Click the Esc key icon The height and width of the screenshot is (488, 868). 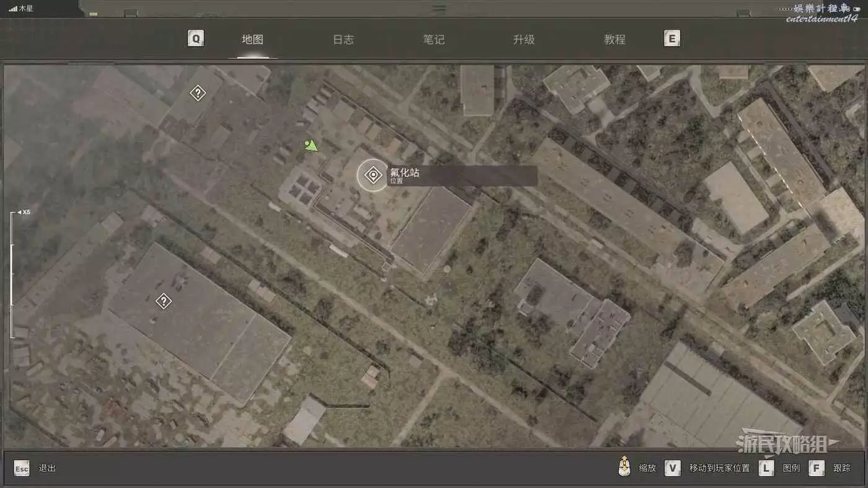click(22, 468)
